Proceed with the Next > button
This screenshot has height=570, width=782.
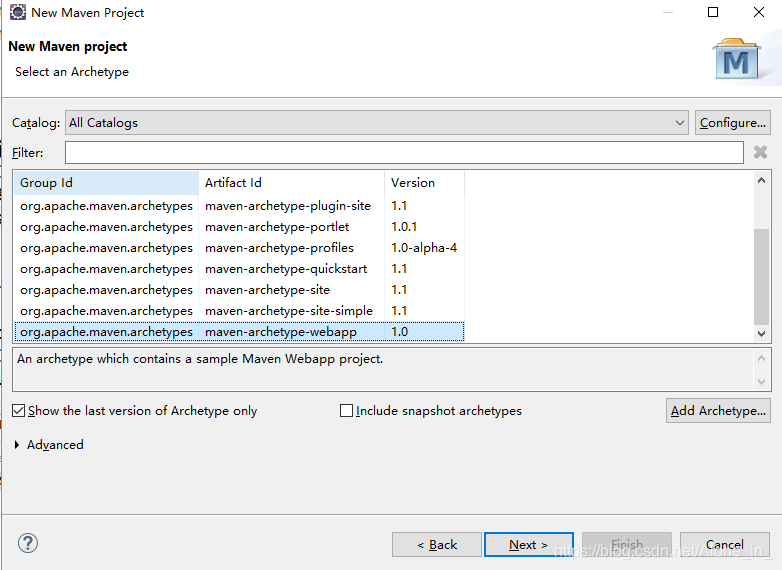tap(529, 545)
